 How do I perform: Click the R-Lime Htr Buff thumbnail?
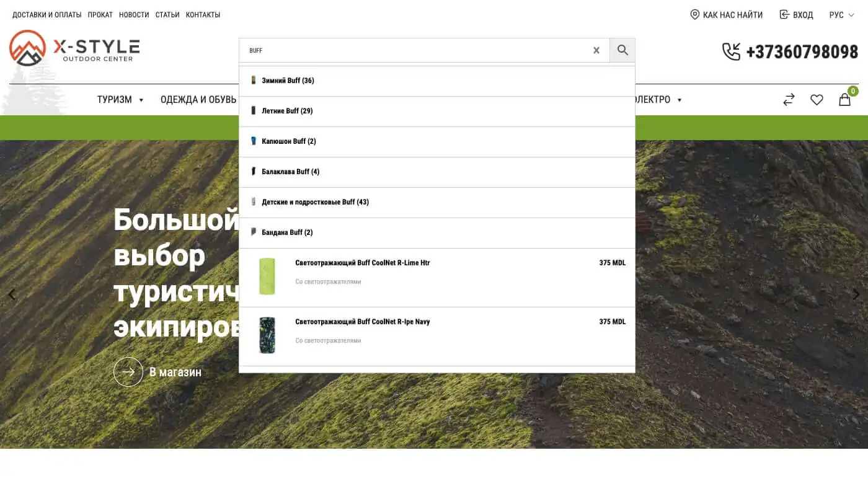(x=267, y=276)
